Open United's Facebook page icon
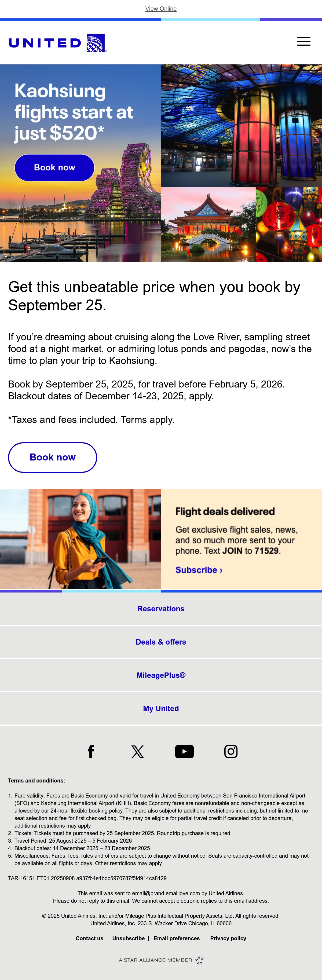The width and height of the screenshot is (322, 980). [91, 751]
